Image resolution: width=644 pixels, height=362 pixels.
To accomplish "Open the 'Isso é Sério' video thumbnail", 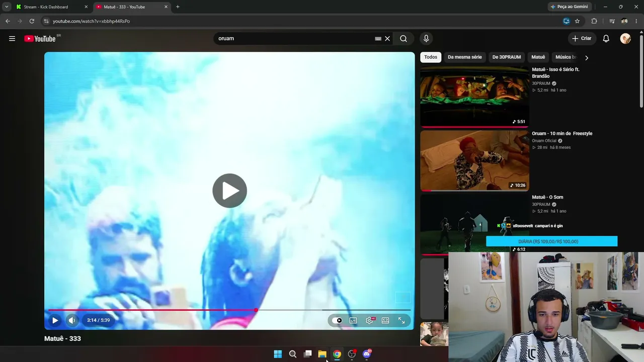I will point(474,97).
